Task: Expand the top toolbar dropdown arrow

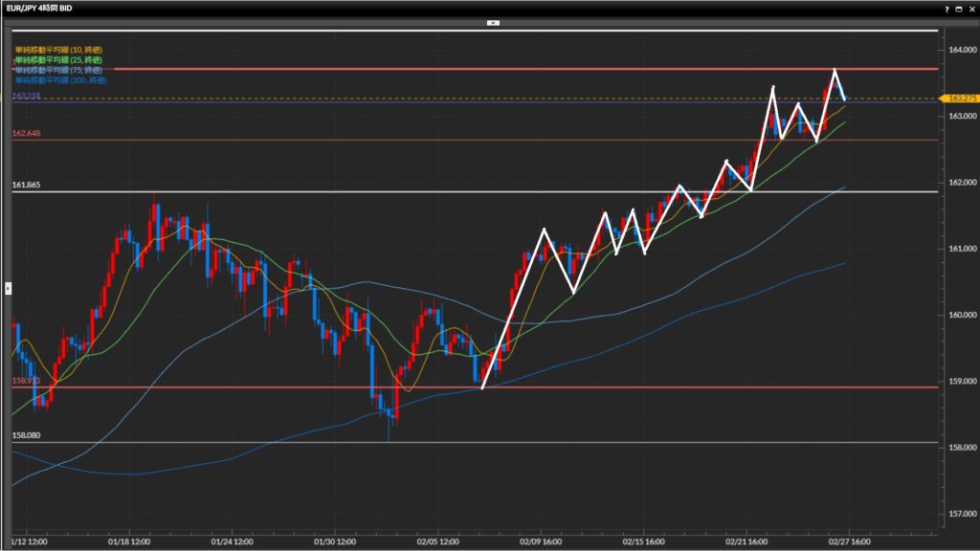Action: [x=492, y=21]
